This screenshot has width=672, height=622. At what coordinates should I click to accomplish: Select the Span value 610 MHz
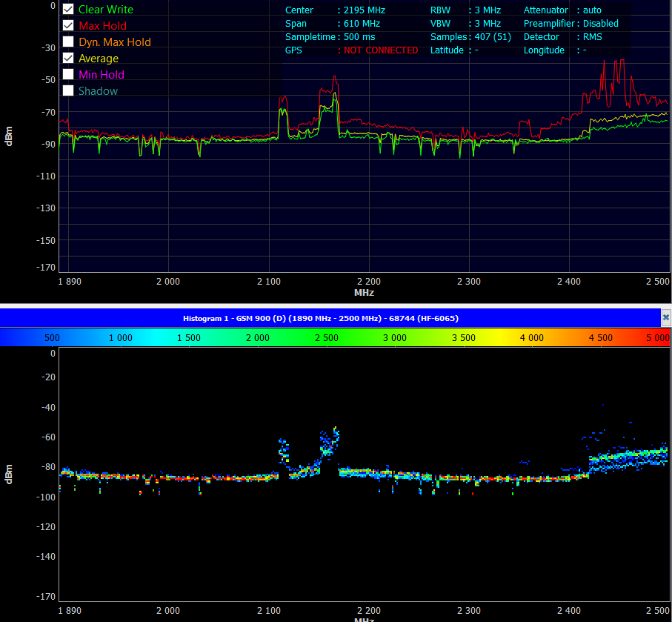[362, 24]
